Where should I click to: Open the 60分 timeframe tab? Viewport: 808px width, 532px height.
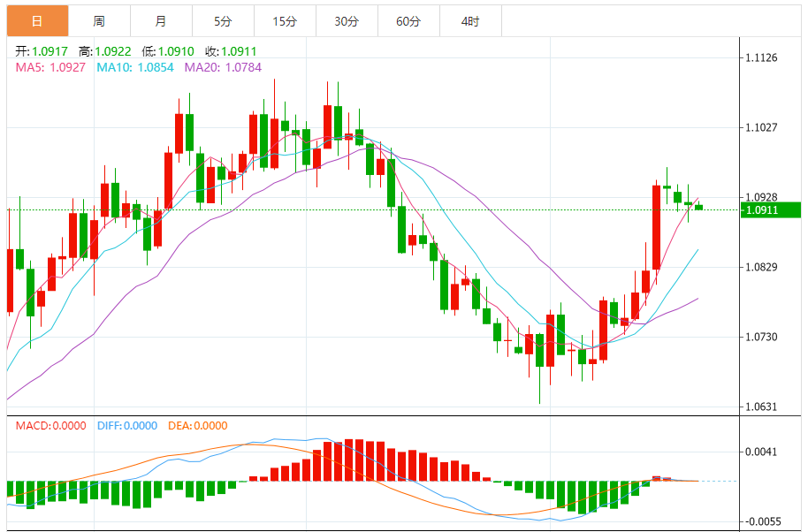click(408, 21)
